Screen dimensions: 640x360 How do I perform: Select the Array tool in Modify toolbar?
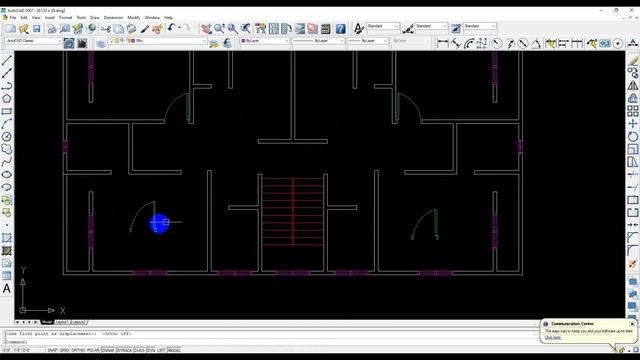coord(633,111)
